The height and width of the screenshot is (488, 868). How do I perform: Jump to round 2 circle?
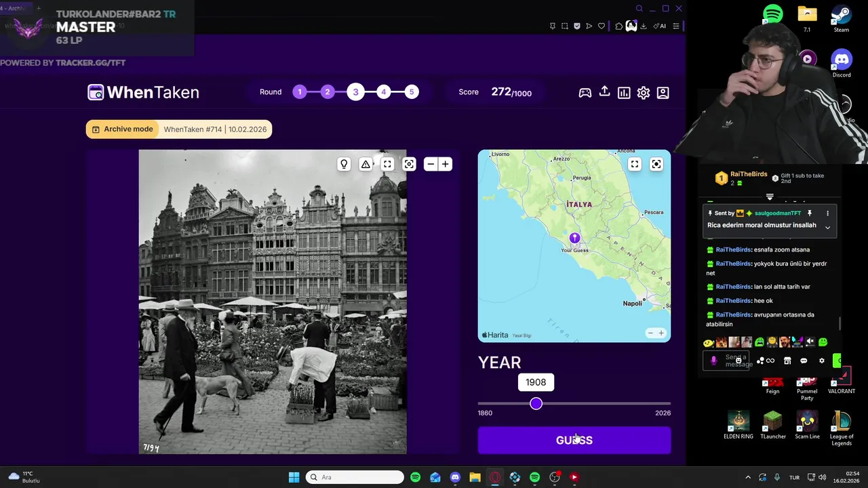point(328,92)
